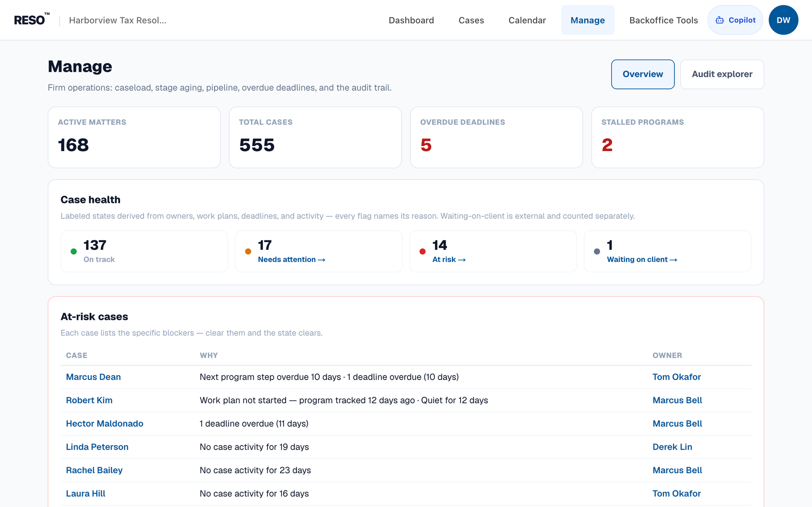Open the Laura Hill case
Viewport: 812px width, 507px height.
point(86,493)
